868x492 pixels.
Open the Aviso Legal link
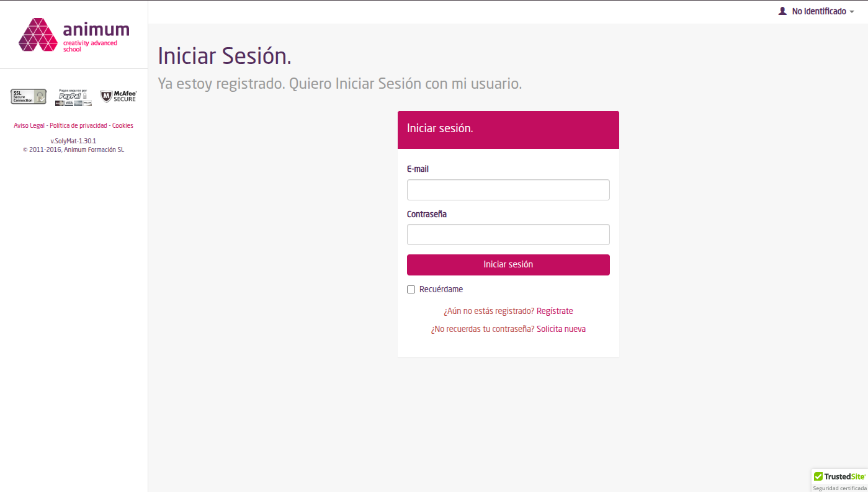click(29, 125)
